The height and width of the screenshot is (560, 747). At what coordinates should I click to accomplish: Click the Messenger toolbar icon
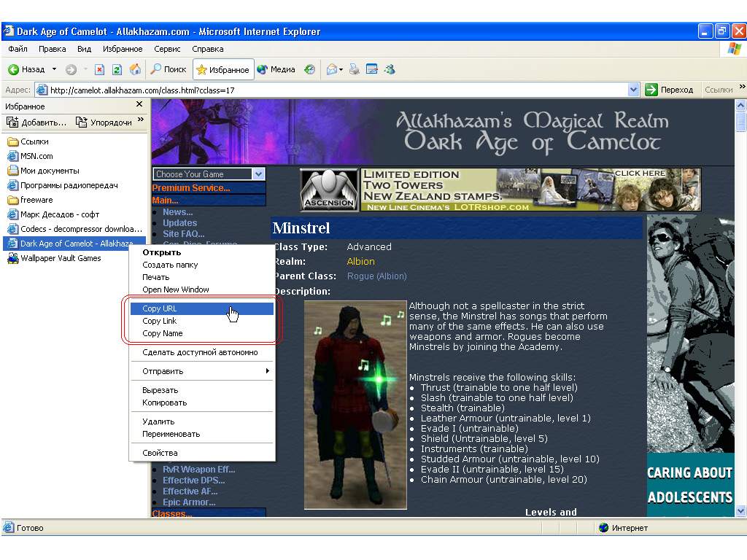click(390, 69)
